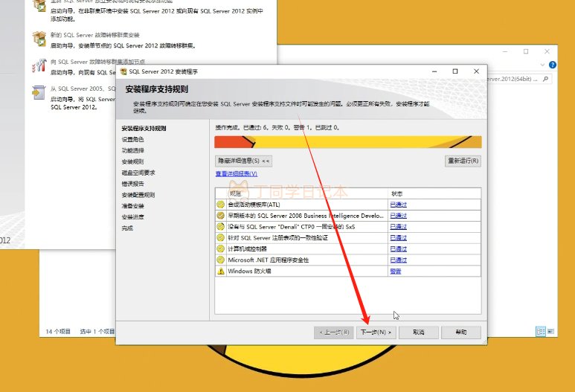The width and height of the screenshot is (575, 392).
Task: Click the Explorer window's help question-mark icon
Action: [552, 65]
